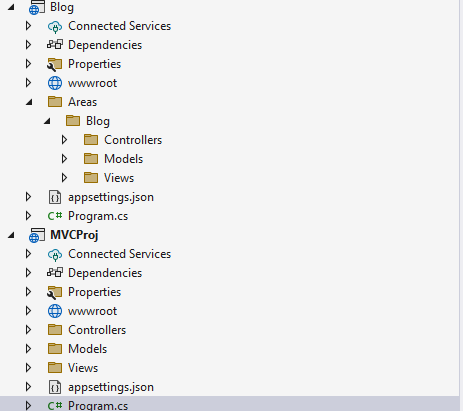Expand wwwroot under Blog project
The image size is (463, 411).
point(29,83)
